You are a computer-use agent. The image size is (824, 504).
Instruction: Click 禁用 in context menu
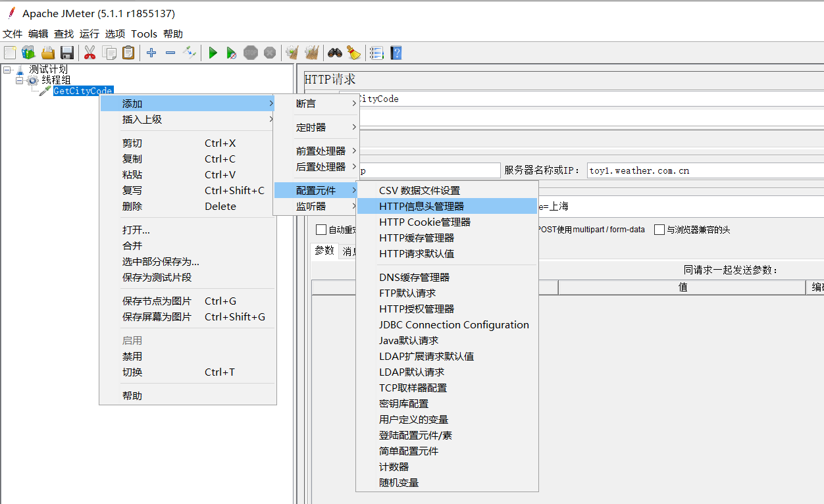tap(188, 357)
